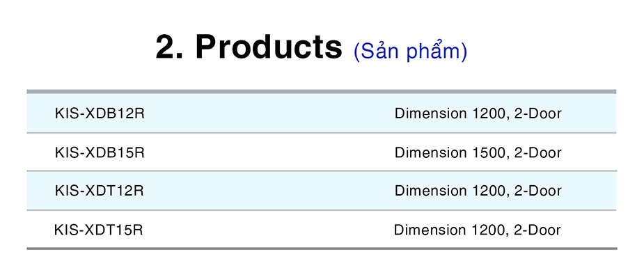Select the KIS-XDT15R model code
This screenshot has height=277, width=644.
pos(99,230)
